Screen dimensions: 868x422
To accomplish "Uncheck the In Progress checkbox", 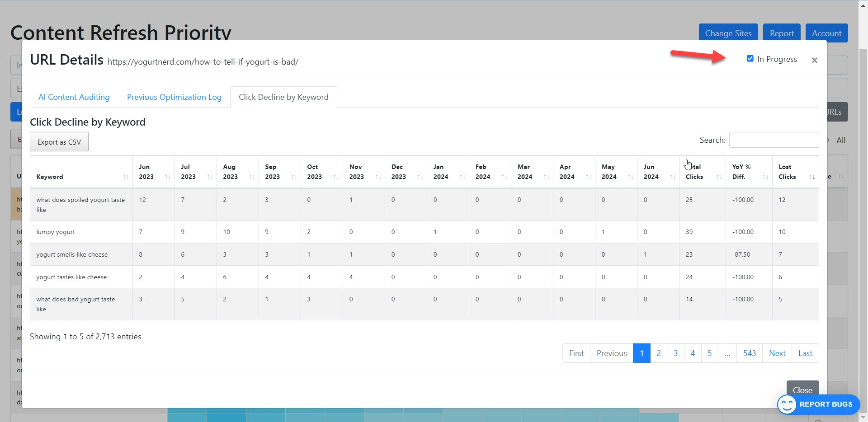I will point(750,59).
